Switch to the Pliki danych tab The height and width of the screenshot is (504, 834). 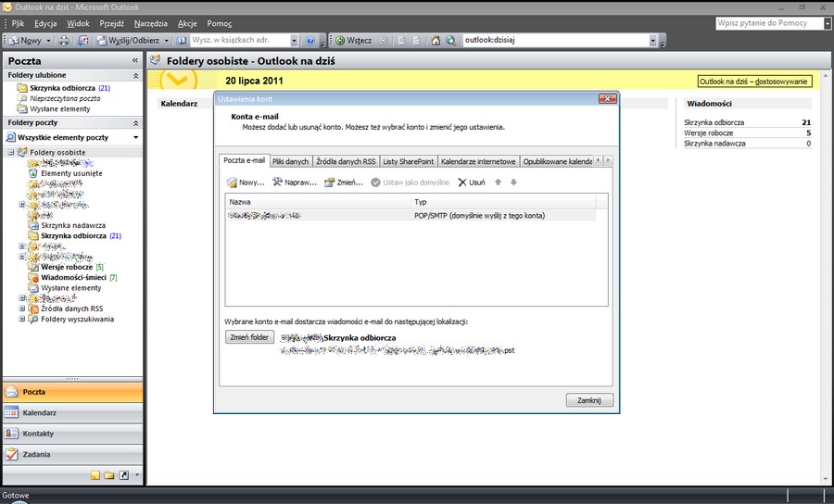pos(290,161)
